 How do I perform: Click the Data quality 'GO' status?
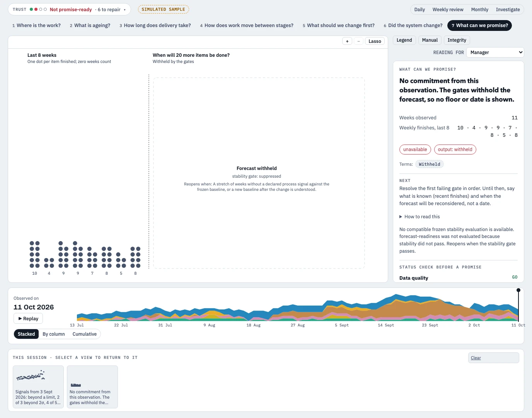pyautogui.click(x=515, y=277)
